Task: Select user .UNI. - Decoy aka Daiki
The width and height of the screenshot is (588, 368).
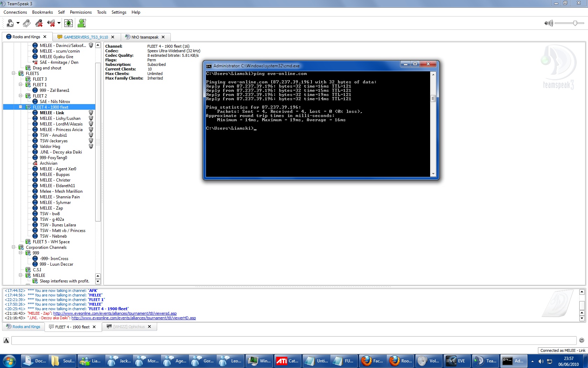Action: tap(61, 152)
